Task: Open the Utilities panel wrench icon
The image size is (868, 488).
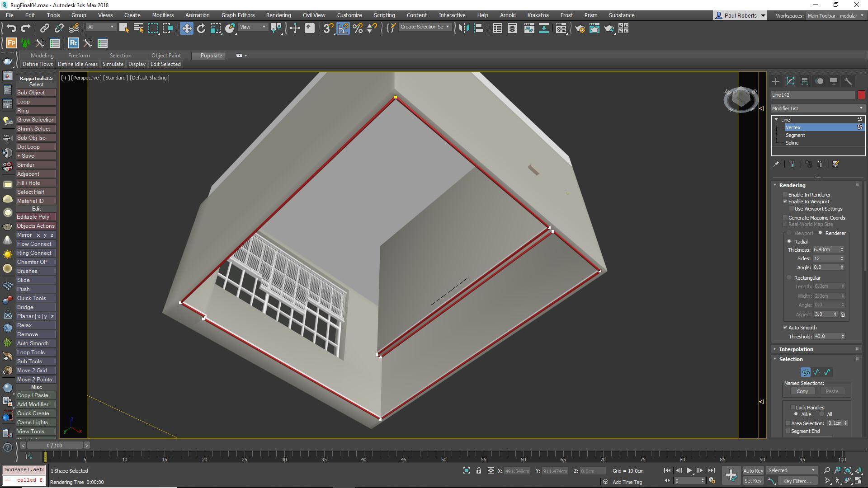Action: [x=848, y=81]
